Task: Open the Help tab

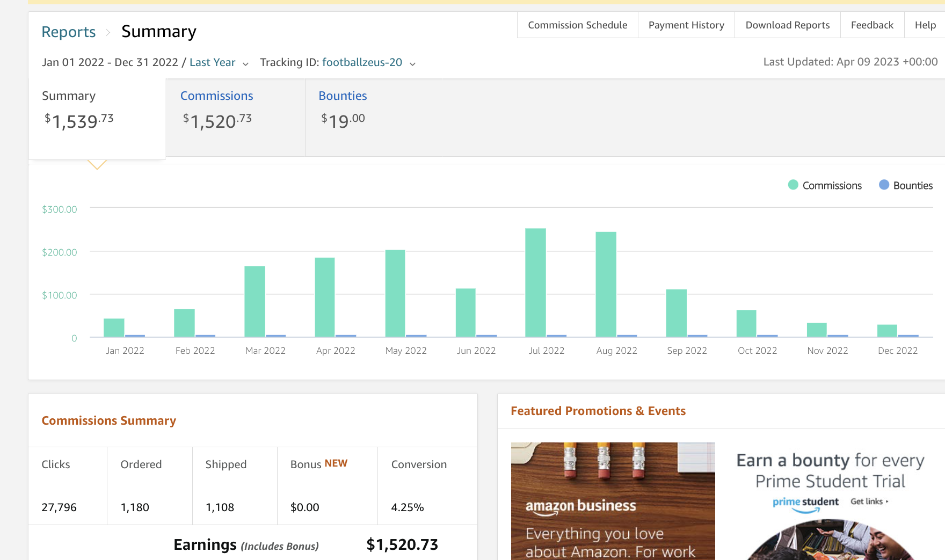Action: coord(925,25)
